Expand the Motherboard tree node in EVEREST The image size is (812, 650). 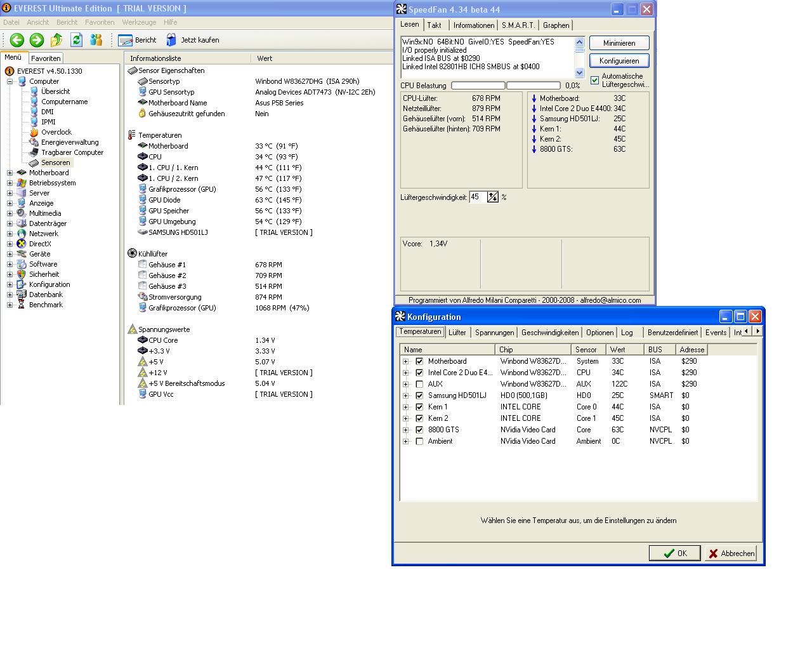[x=10, y=173]
